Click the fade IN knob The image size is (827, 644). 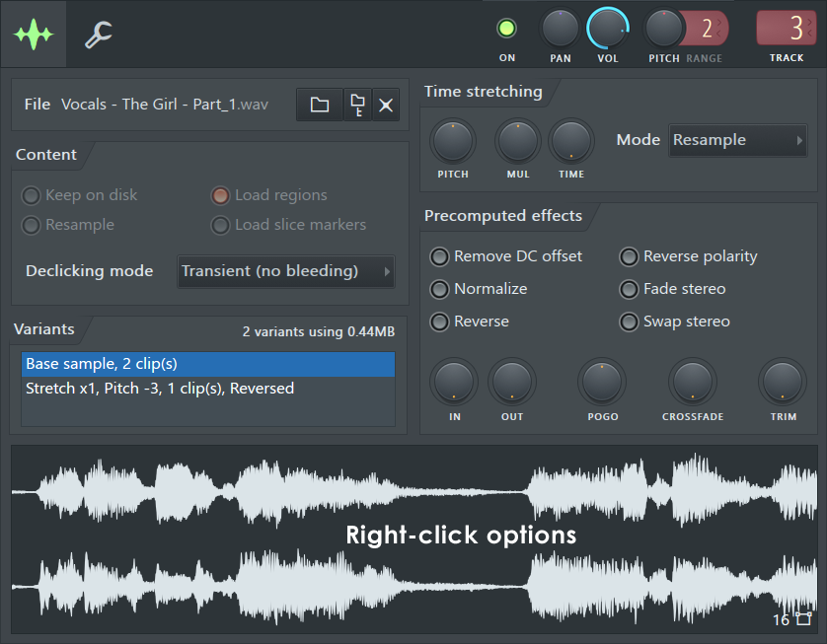[x=454, y=382]
